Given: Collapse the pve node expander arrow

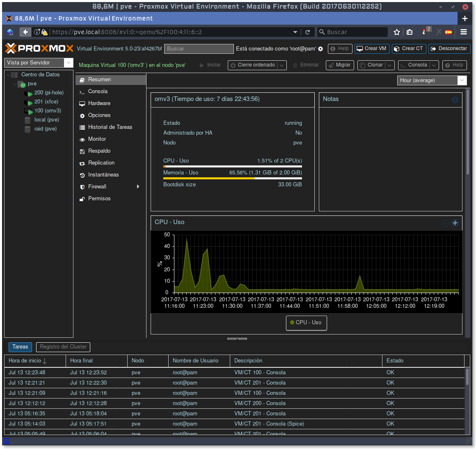Looking at the screenshot, I should [x=15, y=84].
